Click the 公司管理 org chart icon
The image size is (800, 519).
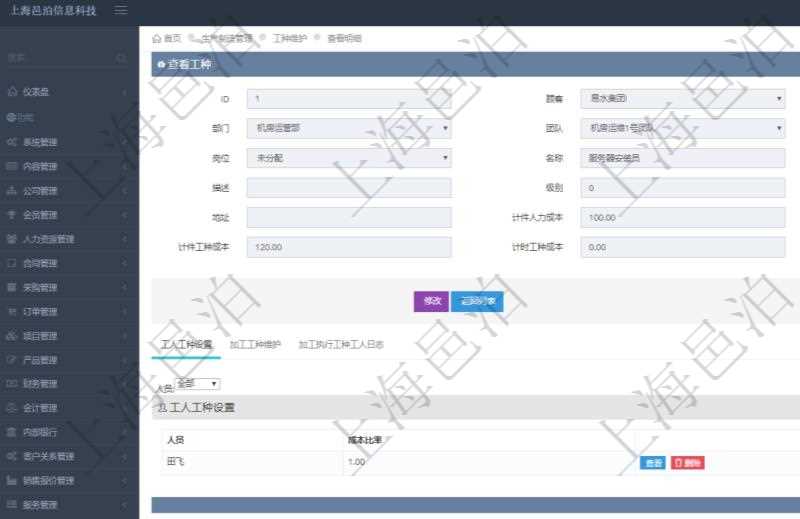point(12,190)
